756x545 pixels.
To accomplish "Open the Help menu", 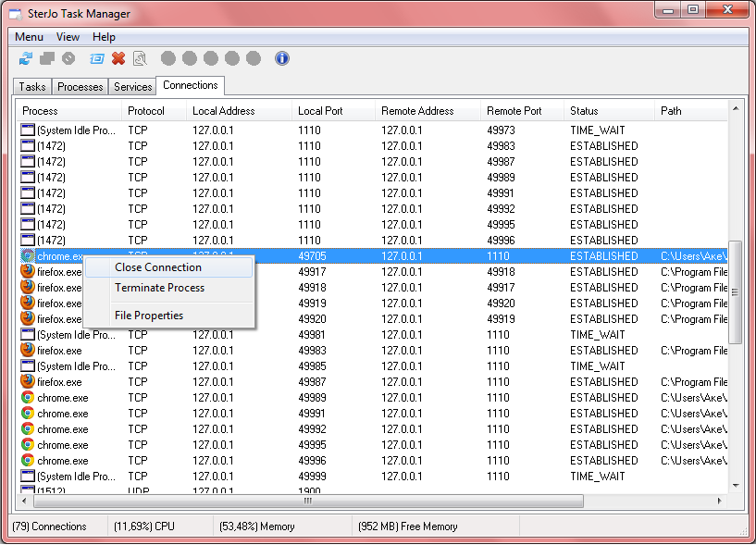I will [104, 37].
